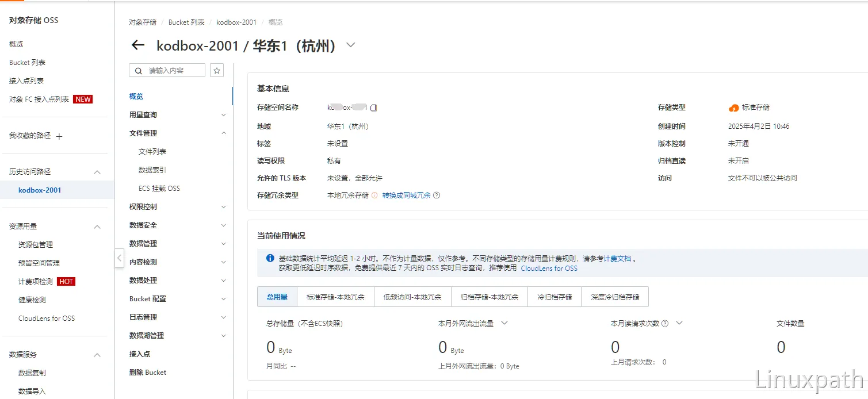Expand the 用量查询 menu section

click(x=224, y=115)
